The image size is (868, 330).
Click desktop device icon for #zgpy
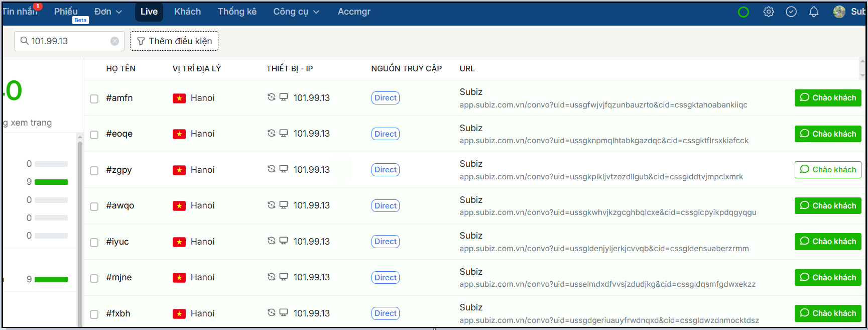(284, 169)
